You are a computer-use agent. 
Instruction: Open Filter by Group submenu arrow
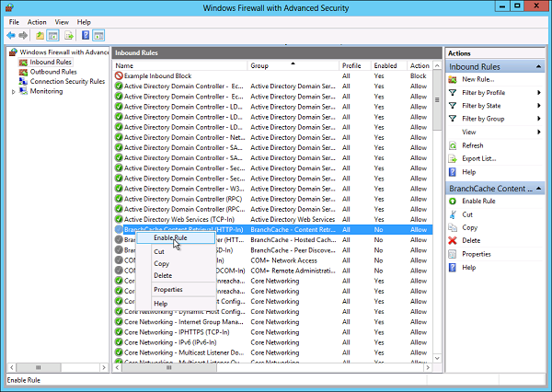click(x=538, y=119)
